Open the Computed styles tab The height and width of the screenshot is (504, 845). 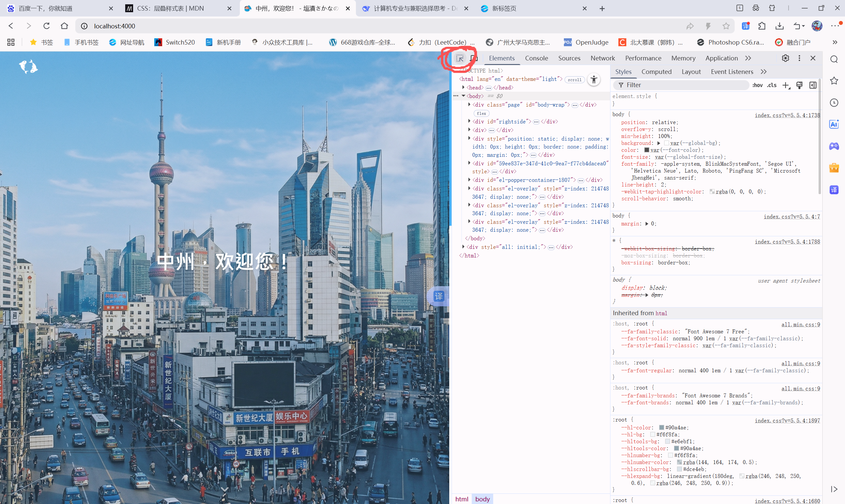[656, 72]
